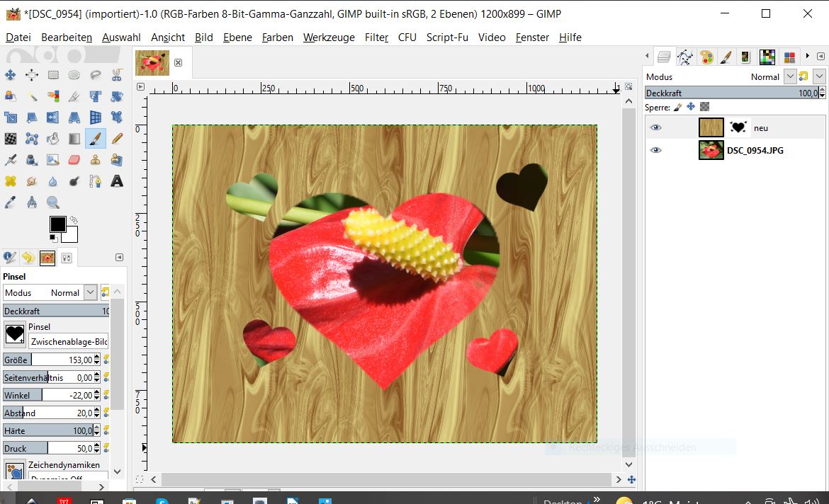Pick the Zoom magnifier tool
The height and width of the screenshot is (504, 829).
[53, 203]
